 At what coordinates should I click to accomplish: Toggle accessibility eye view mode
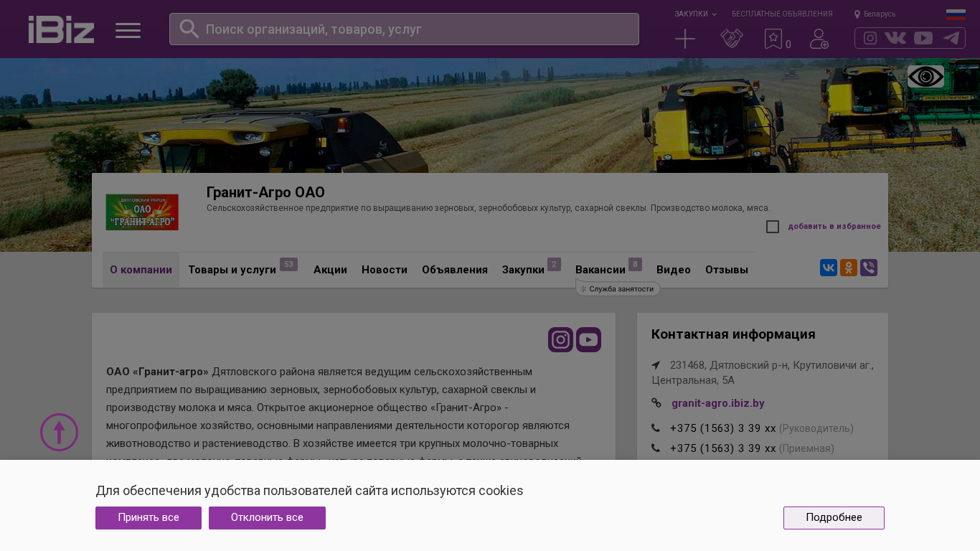point(925,77)
